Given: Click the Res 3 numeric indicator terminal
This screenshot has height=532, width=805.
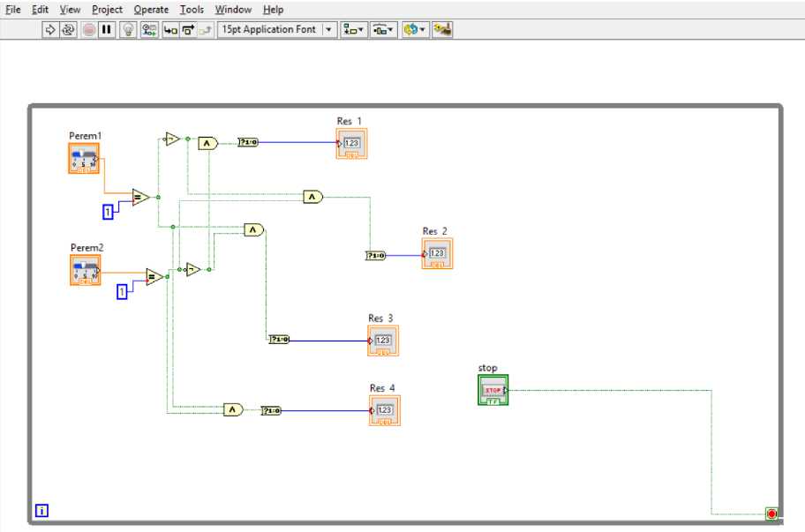Looking at the screenshot, I should (383, 341).
